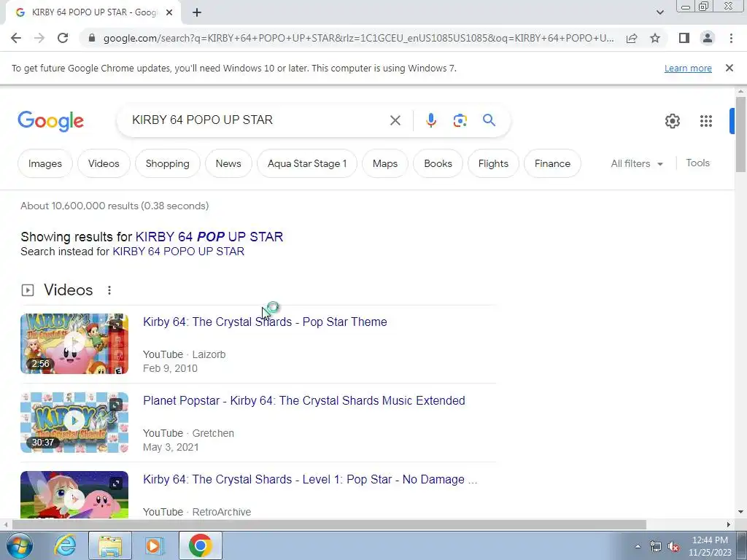
Task: Click the muted volume tray icon
Action: [673, 547]
